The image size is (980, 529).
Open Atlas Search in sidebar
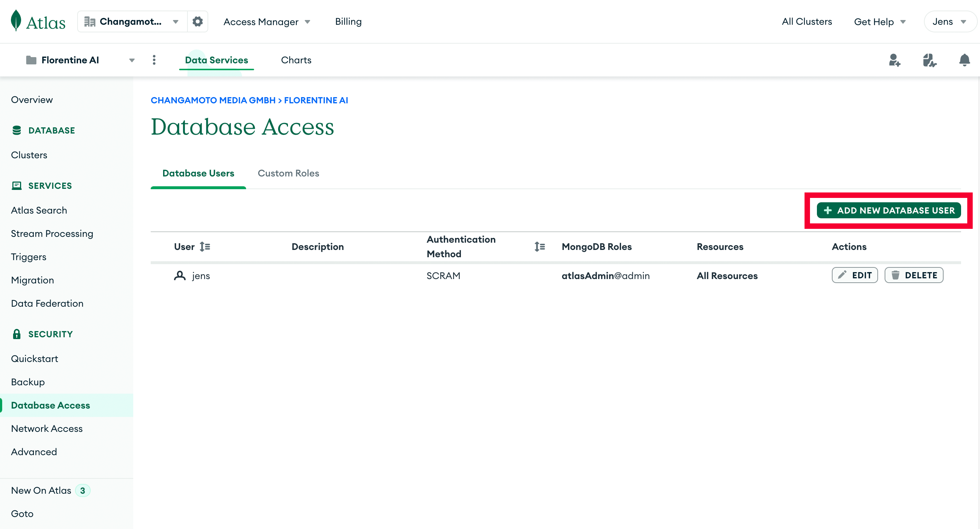39,210
